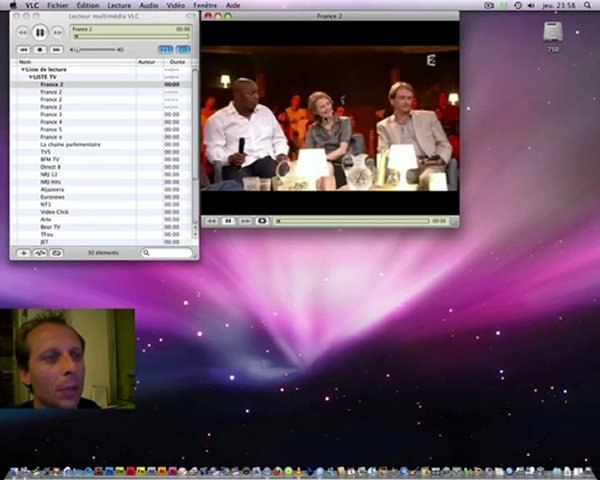Click the seek slider in France 2 video window
Image resolution: width=600 pixels, height=480 pixels.
pos(352,221)
